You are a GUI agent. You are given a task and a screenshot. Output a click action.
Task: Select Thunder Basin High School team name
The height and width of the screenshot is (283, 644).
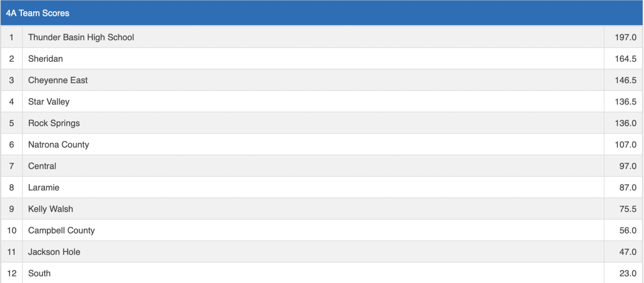tap(81, 37)
